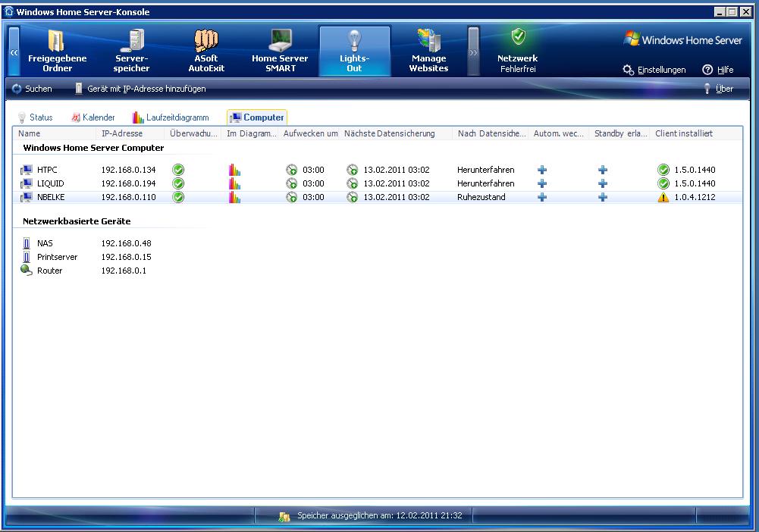
Task: Select the LIQUID computer row
Action: [378, 183]
